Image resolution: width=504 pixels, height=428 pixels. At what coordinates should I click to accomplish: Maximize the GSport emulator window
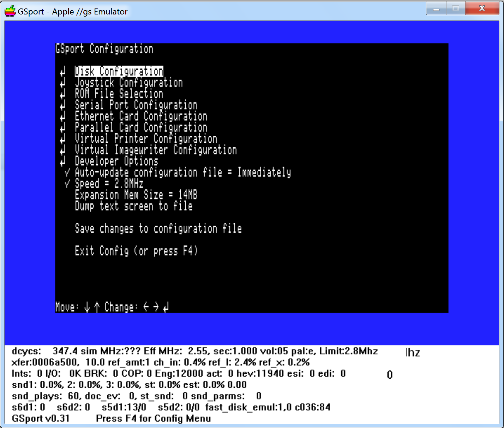point(455,8)
